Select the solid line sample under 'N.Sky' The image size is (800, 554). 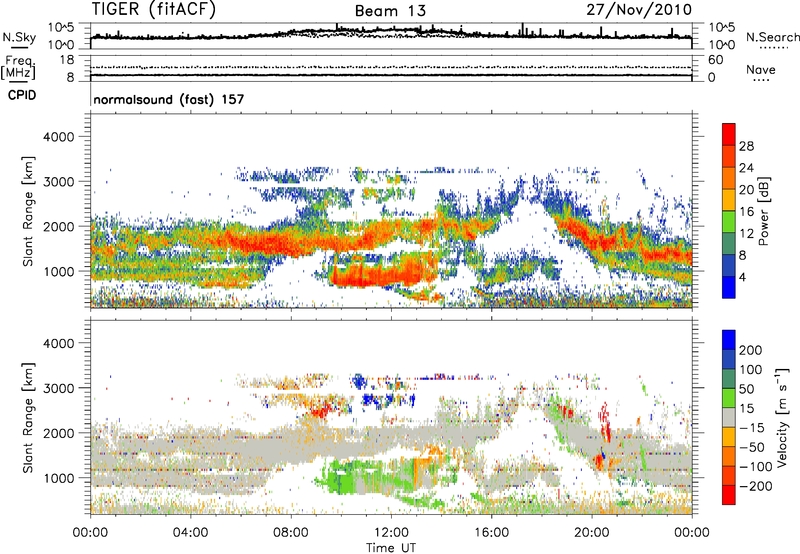point(19,47)
